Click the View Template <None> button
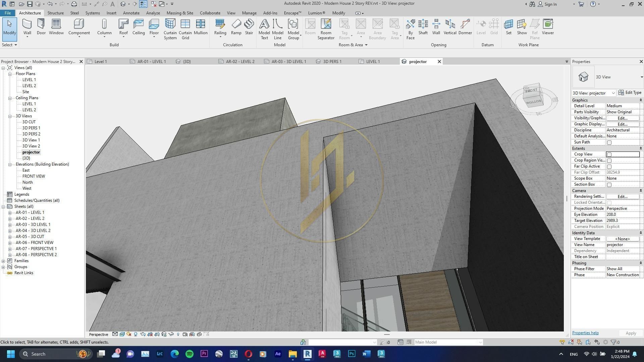 [622, 239]
